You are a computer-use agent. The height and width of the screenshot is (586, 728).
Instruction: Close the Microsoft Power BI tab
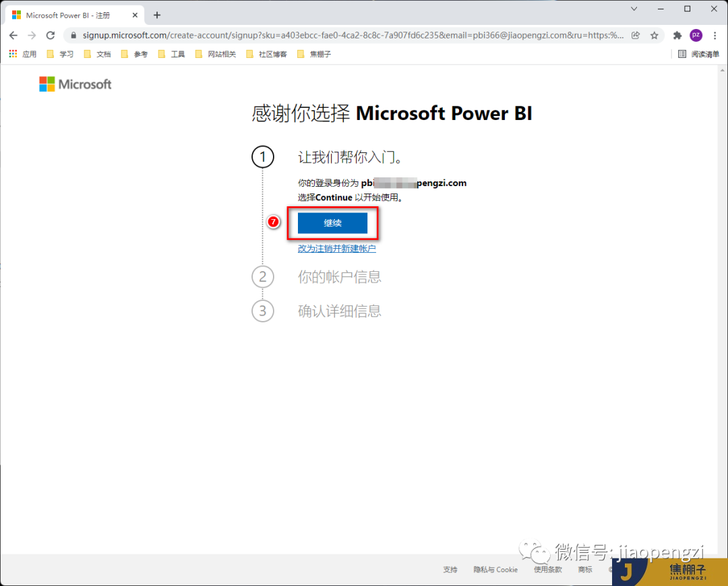pyautogui.click(x=135, y=16)
